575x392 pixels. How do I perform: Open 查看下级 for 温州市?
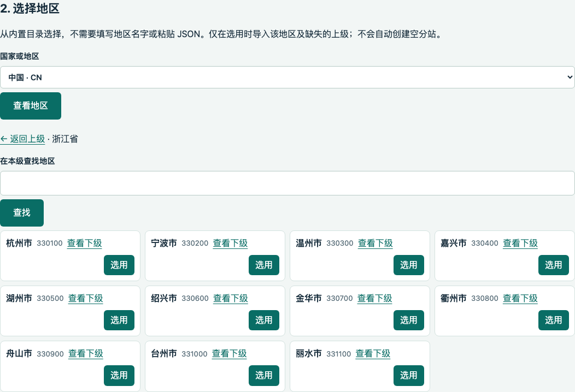click(x=375, y=243)
